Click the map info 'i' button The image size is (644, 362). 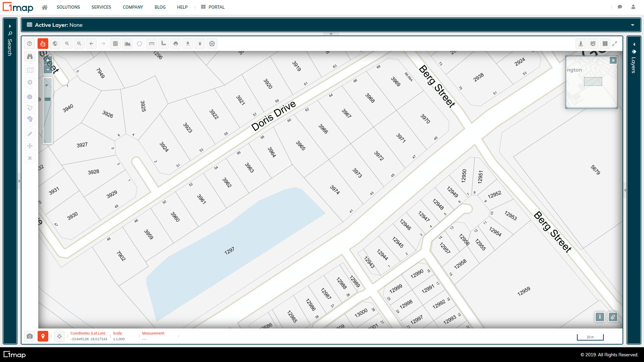point(600,317)
